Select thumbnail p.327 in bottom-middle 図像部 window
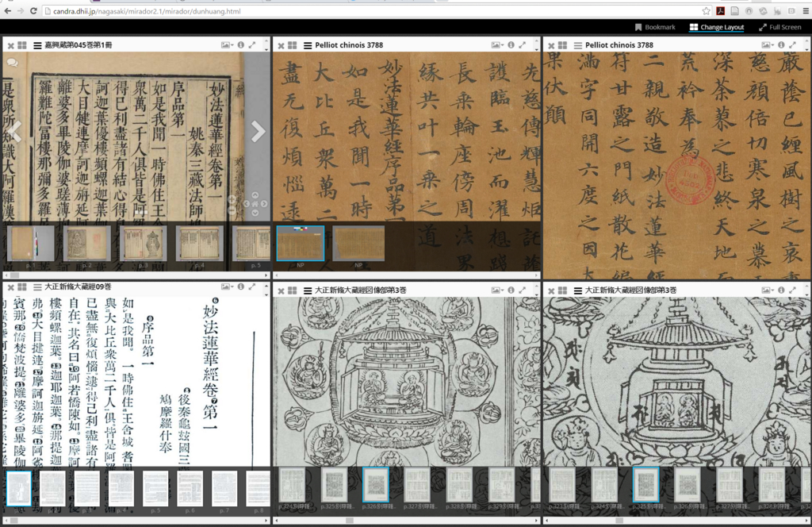This screenshot has height=527, width=812. [417, 484]
